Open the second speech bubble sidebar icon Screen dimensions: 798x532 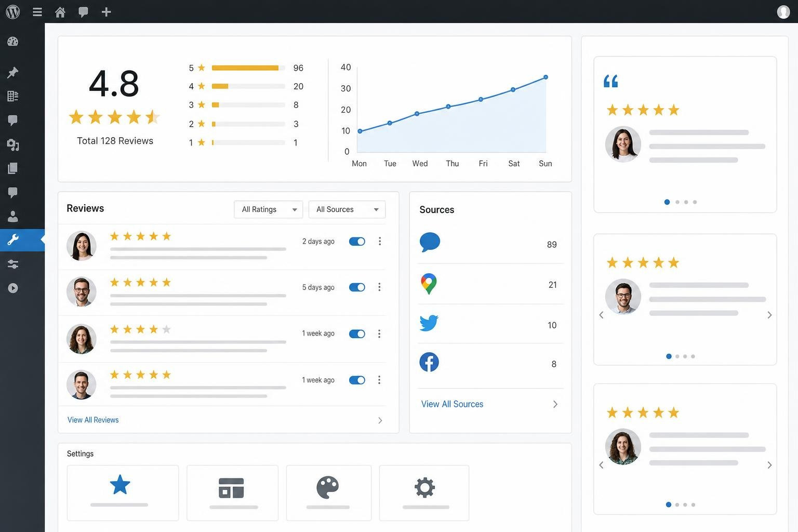(13, 193)
